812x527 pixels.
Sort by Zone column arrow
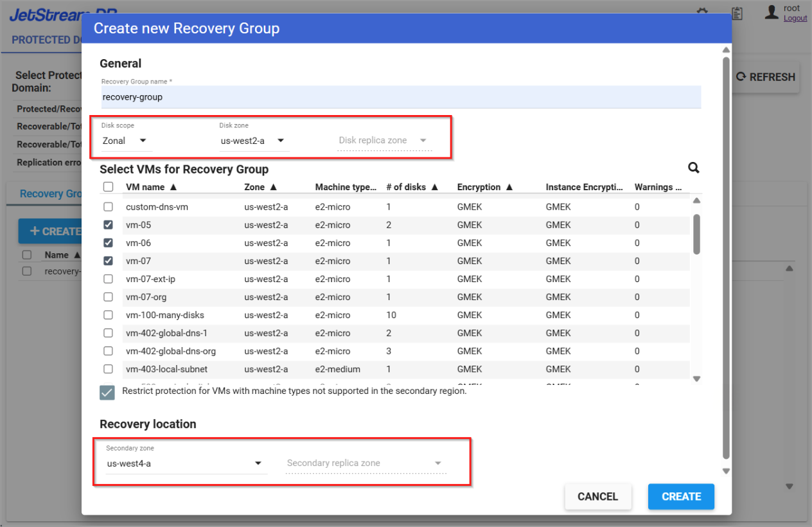pos(273,187)
